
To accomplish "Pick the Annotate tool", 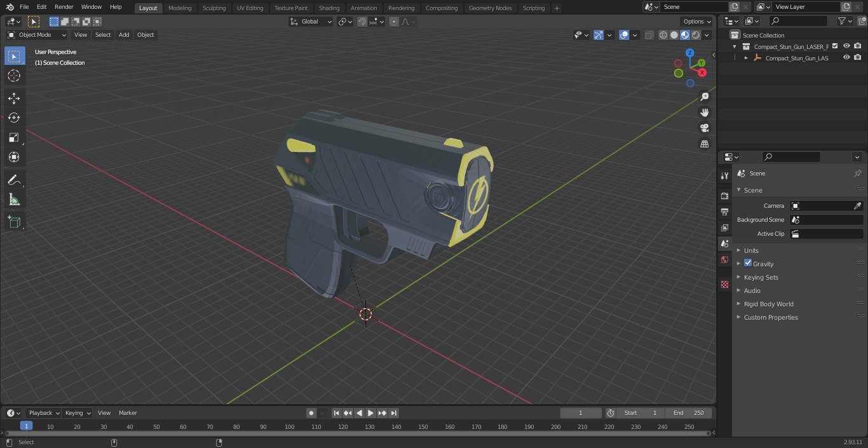I will point(14,180).
